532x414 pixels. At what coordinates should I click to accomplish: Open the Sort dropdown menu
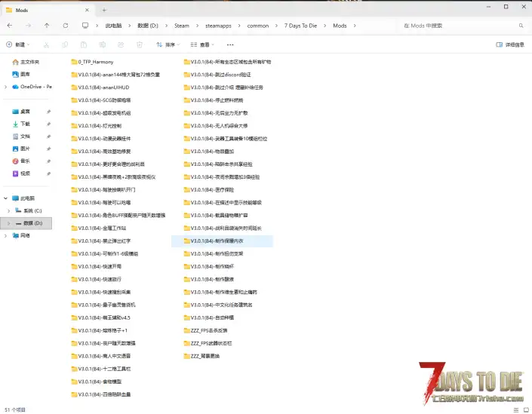[168, 44]
